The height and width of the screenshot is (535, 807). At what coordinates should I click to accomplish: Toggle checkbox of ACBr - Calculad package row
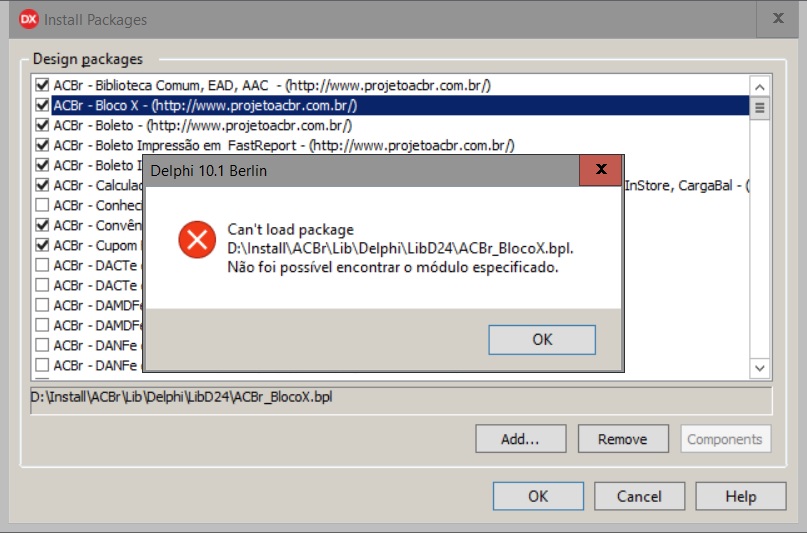(x=42, y=185)
